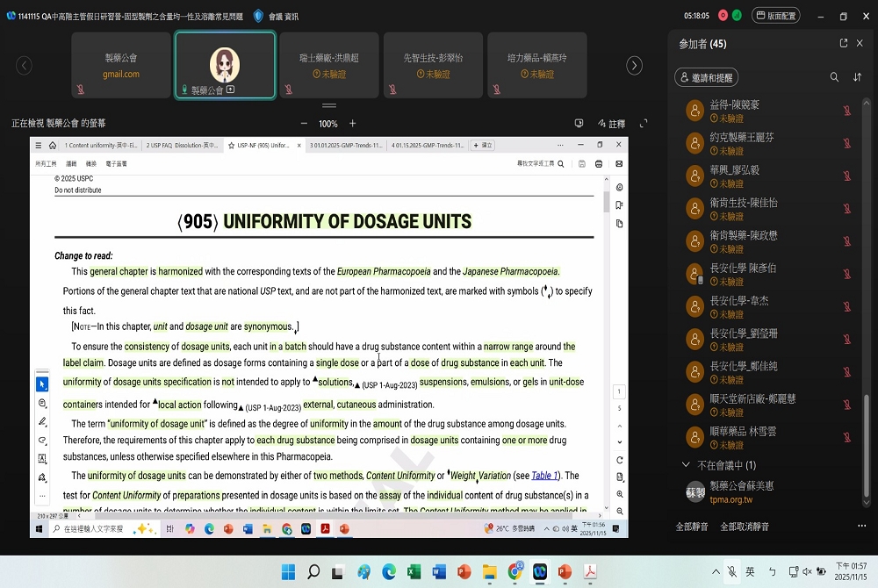Open Excel from the Windows taskbar
The width and height of the screenshot is (878, 588).
pyautogui.click(x=414, y=572)
